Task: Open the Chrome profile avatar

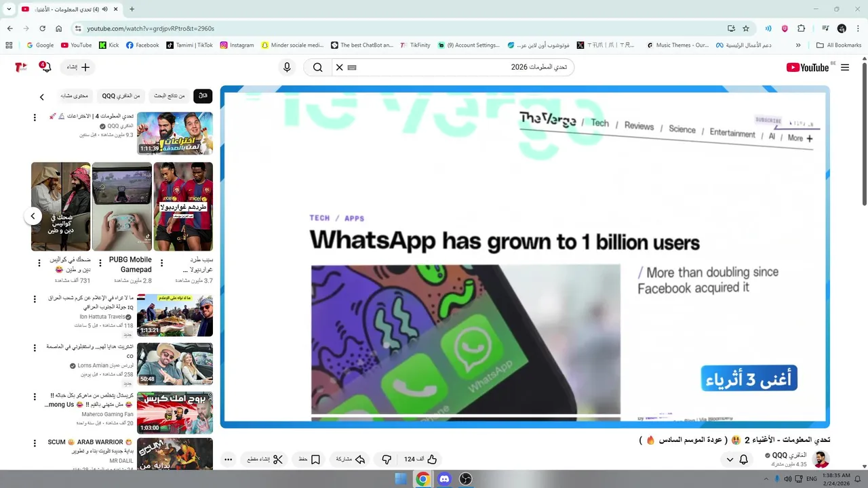Action: point(842,28)
